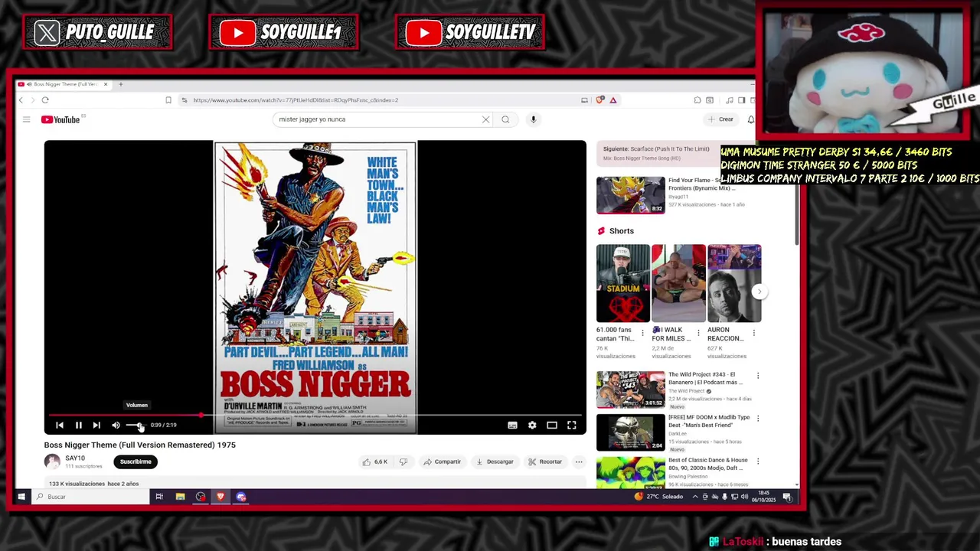Screen dimensions: 980x551
Task: Open the taskbar notification center
Action: [x=787, y=497]
